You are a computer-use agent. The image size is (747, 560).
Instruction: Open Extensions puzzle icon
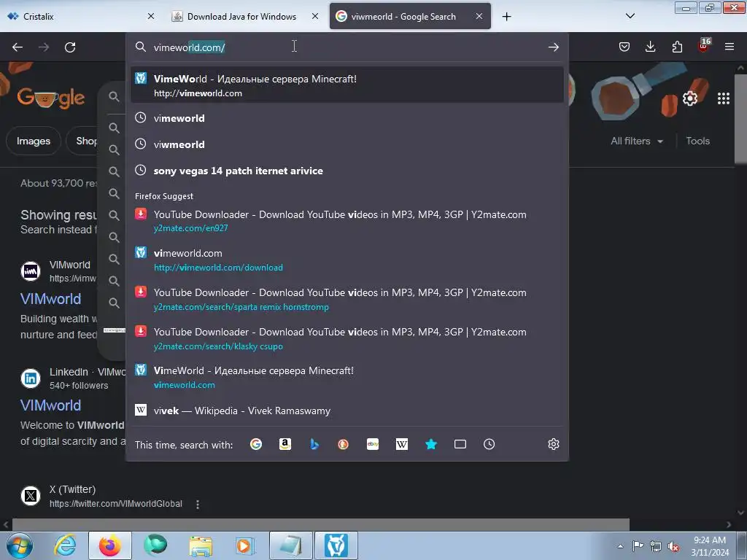(x=677, y=47)
